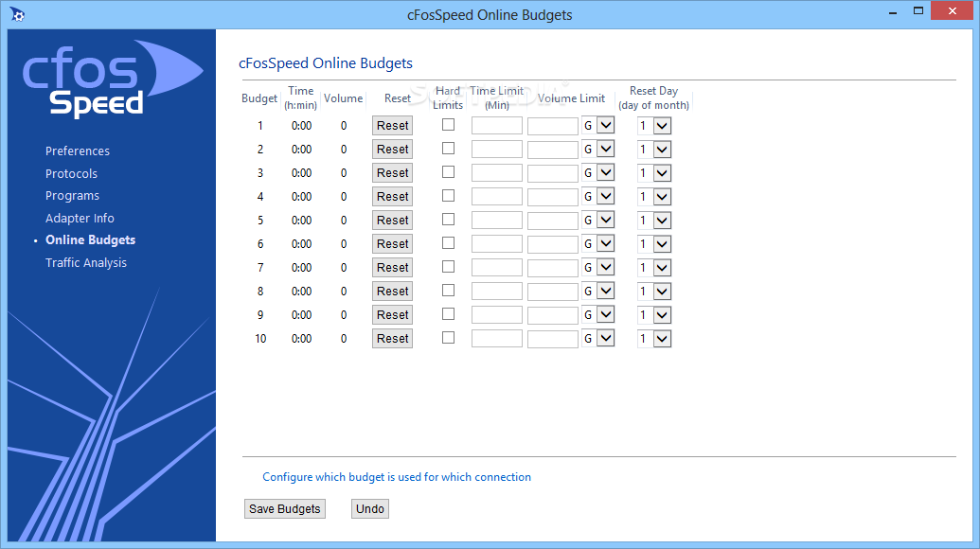The height and width of the screenshot is (549, 980).
Task: Maximize the cFosSpeed window
Action: click(918, 11)
